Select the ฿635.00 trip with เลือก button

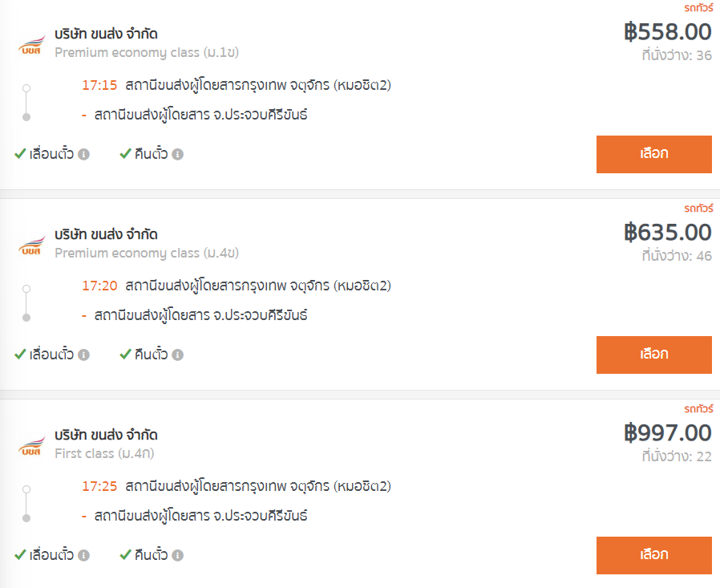pyautogui.click(x=654, y=355)
